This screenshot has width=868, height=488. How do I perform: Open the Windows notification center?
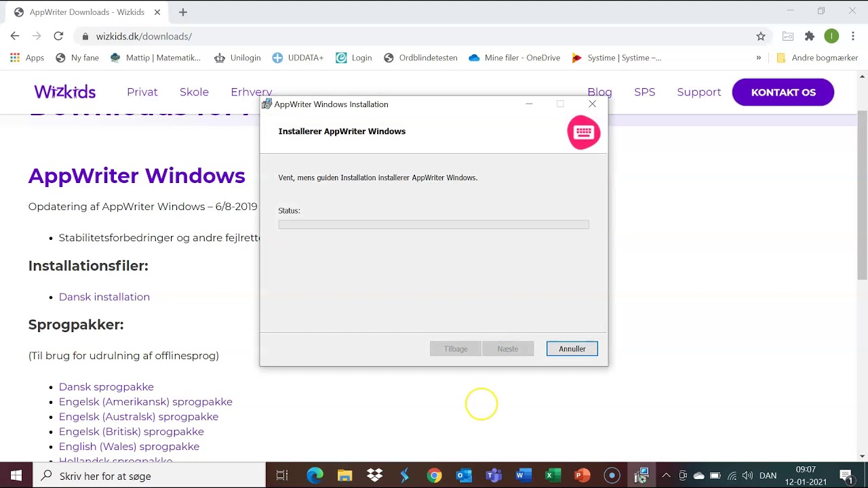click(846, 476)
